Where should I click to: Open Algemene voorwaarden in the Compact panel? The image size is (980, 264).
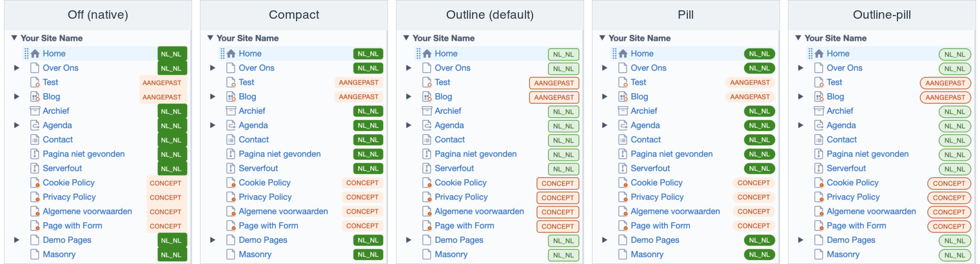[x=283, y=211]
